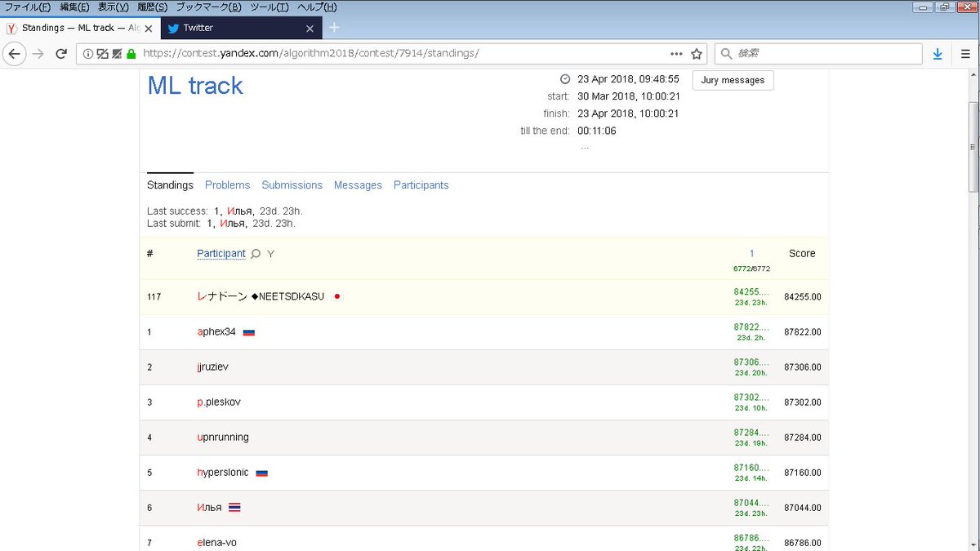
Task: Click participant name aphex34
Action: point(216,332)
